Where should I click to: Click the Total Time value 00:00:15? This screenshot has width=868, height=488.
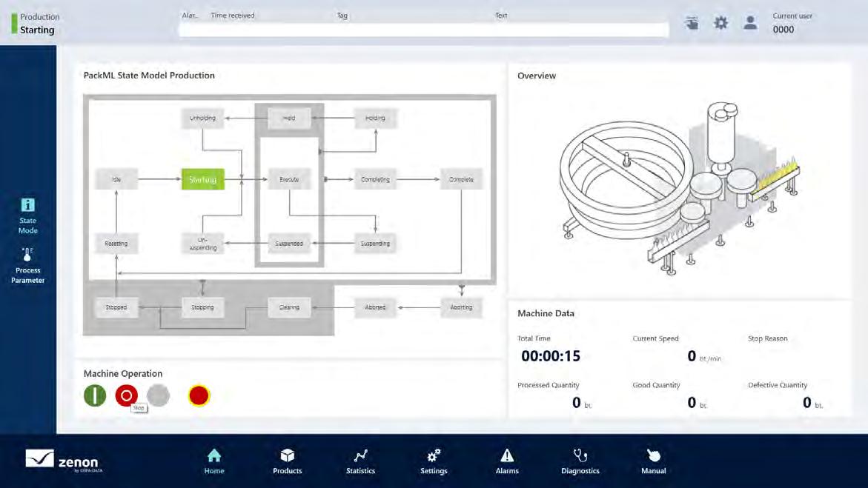click(551, 355)
